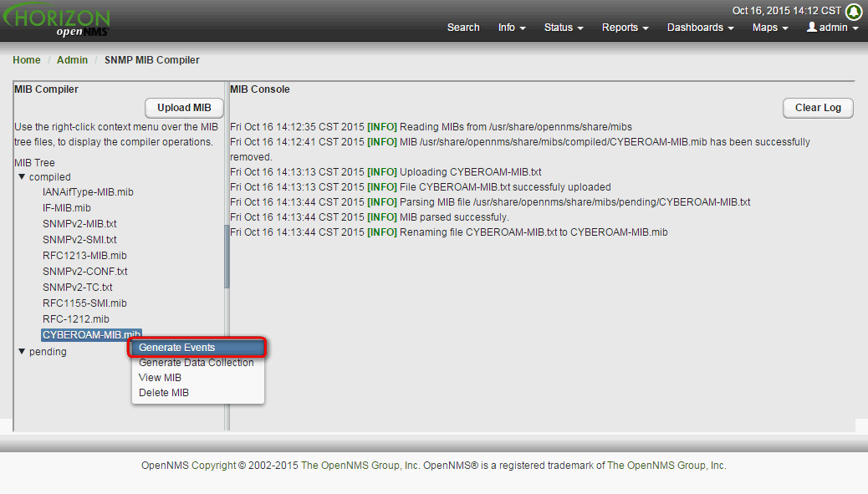The width and height of the screenshot is (868, 494).
Task: Click the 'successfuly uploaded' log entry
Action: pyautogui.click(x=420, y=187)
